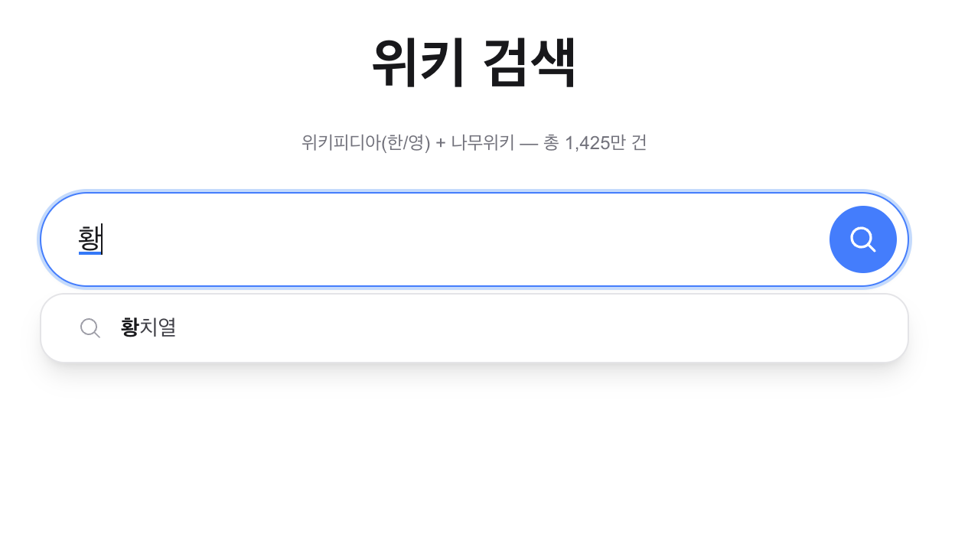The image size is (955, 560).
Task: Click the 황치열 suggestion row background
Action: click(459, 327)
